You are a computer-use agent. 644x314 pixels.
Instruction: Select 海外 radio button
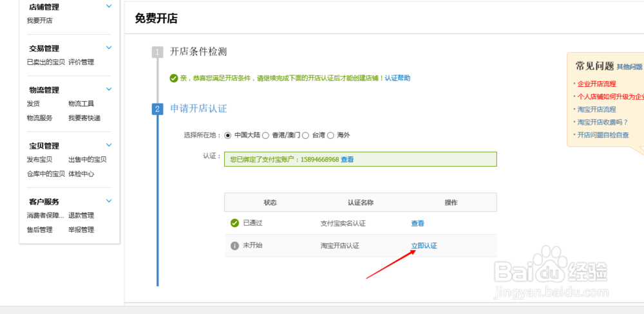(x=330, y=135)
